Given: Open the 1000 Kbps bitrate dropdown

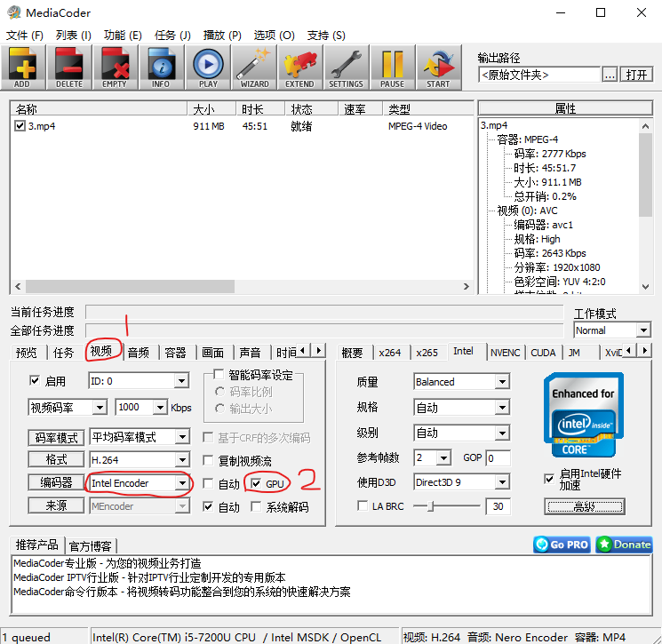Looking at the screenshot, I should coord(160,407).
